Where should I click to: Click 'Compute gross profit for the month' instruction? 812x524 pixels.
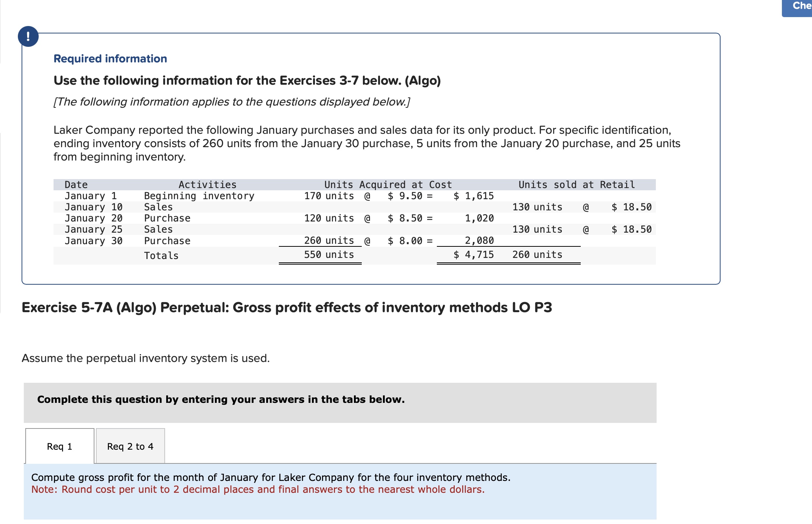tap(271, 477)
